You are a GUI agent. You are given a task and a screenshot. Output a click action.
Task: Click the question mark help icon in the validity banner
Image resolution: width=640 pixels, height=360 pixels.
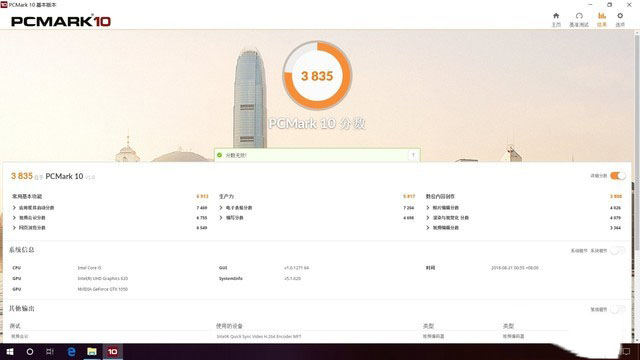pos(413,155)
